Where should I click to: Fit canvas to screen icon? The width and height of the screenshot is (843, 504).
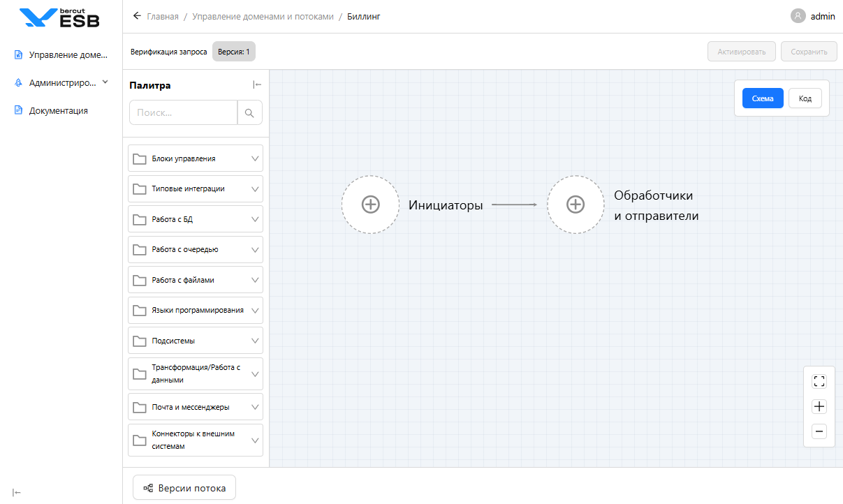(x=819, y=381)
